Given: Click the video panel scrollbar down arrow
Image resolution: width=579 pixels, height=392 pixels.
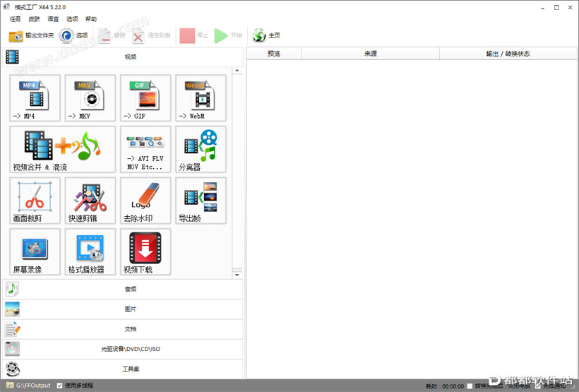Looking at the screenshot, I should click(x=237, y=275).
